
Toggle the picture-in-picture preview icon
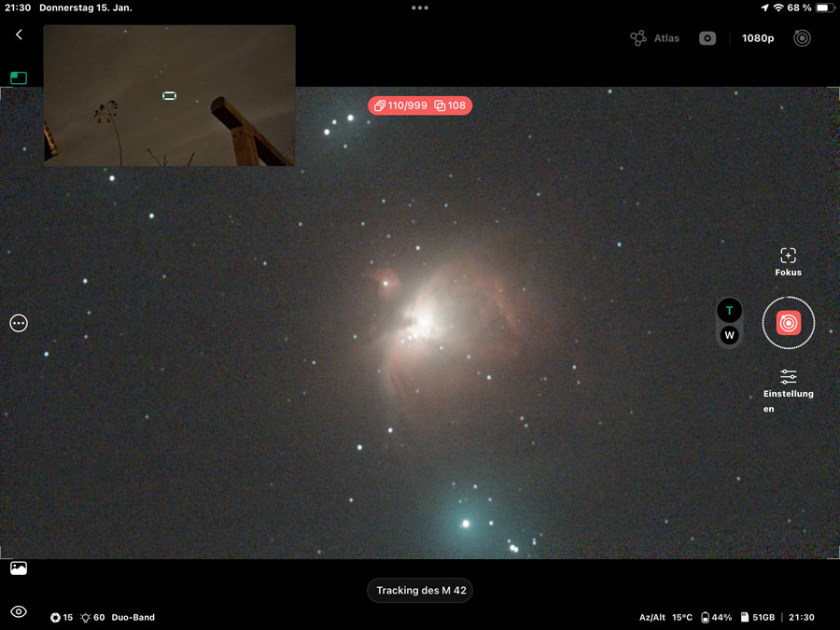(19, 78)
